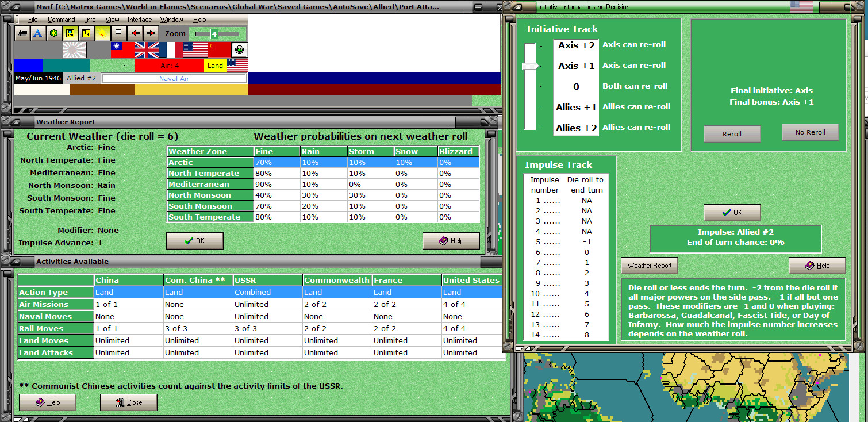Toggle the sun weather toolbar icon

(x=102, y=33)
